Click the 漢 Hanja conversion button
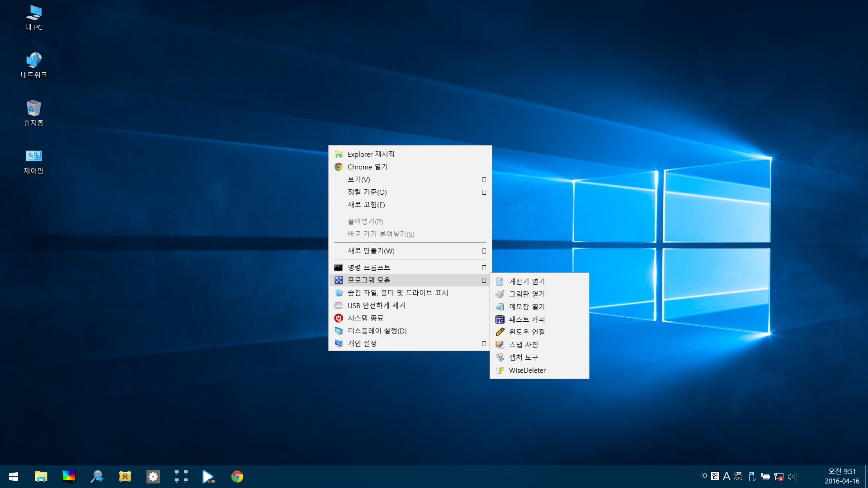 (738, 476)
